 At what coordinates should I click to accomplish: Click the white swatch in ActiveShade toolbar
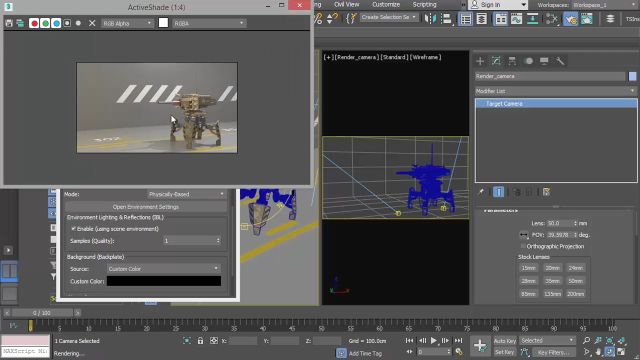163,23
